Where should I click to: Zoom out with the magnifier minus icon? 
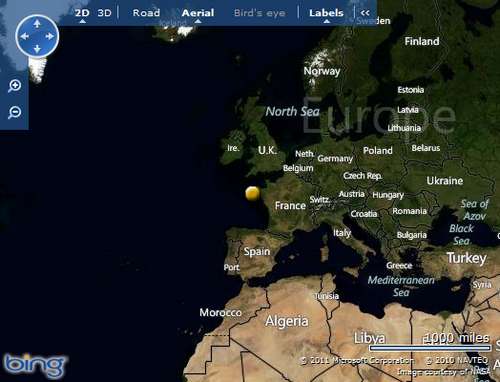pyautogui.click(x=15, y=112)
